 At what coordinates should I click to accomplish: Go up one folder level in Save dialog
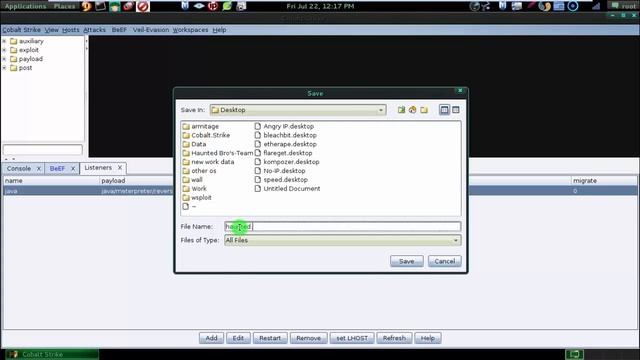401,110
